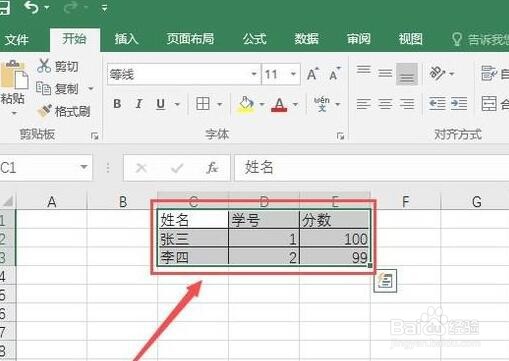Select bottom align icon
This screenshot has height=361, width=509.
[x=407, y=74]
